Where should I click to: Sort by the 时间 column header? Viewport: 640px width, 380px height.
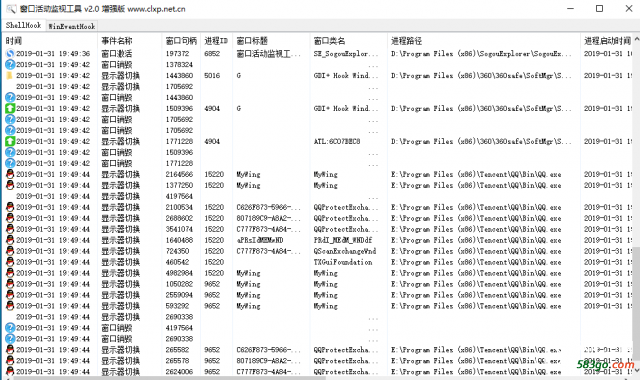coord(50,41)
